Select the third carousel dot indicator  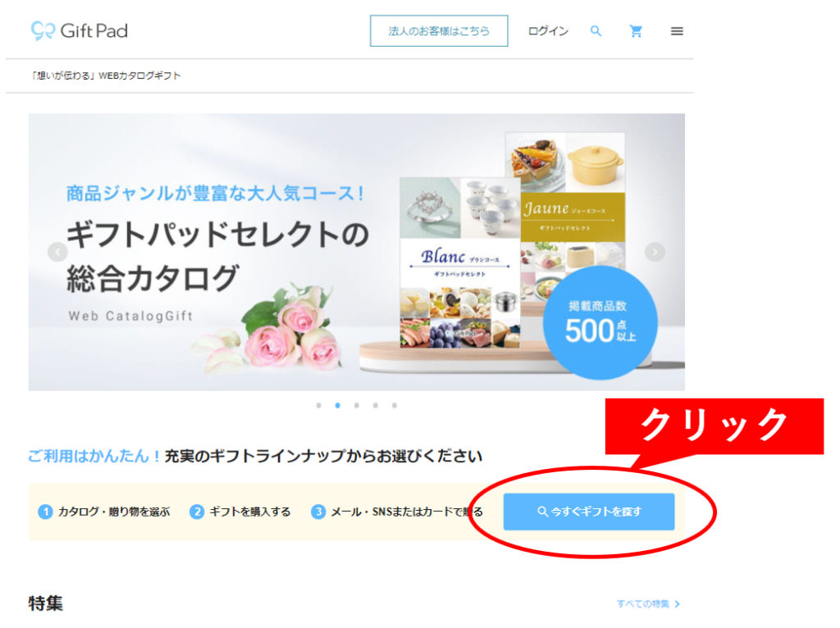tap(356, 405)
